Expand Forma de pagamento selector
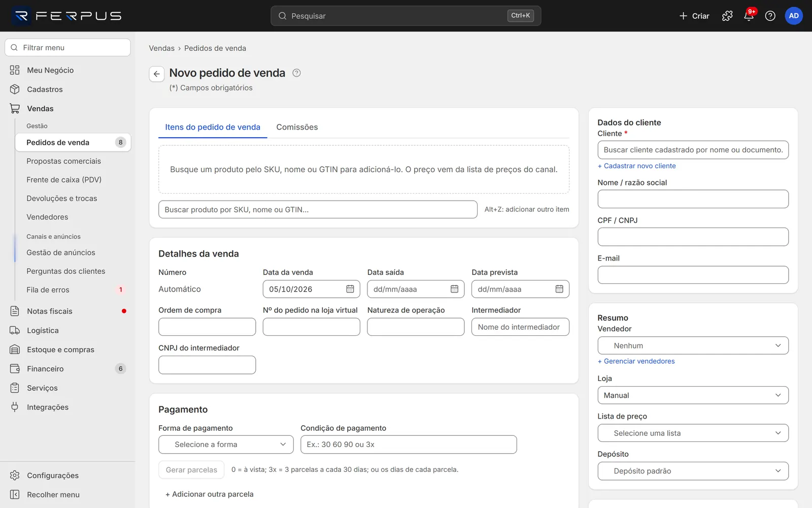The height and width of the screenshot is (508, 812). coord(226,444)
